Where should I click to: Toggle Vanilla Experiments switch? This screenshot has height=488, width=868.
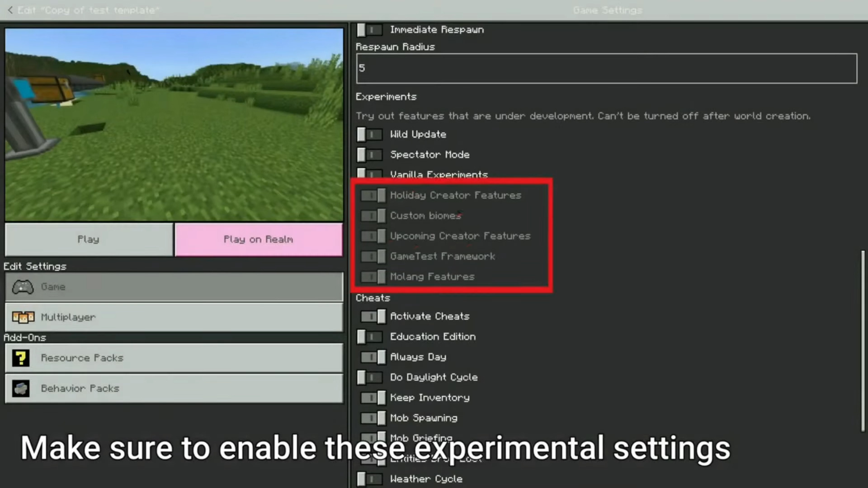click(370, 173)
